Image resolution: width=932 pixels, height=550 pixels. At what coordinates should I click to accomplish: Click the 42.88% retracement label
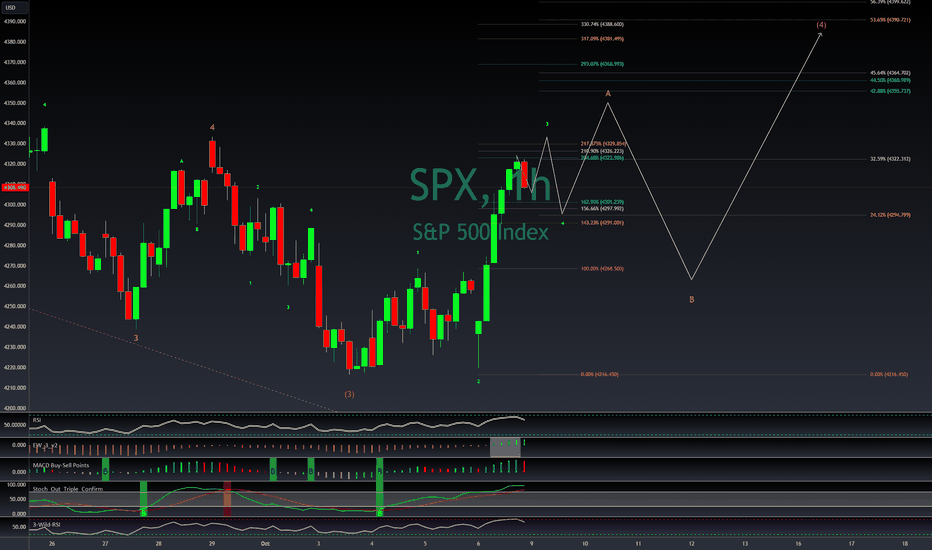[890, 92]
